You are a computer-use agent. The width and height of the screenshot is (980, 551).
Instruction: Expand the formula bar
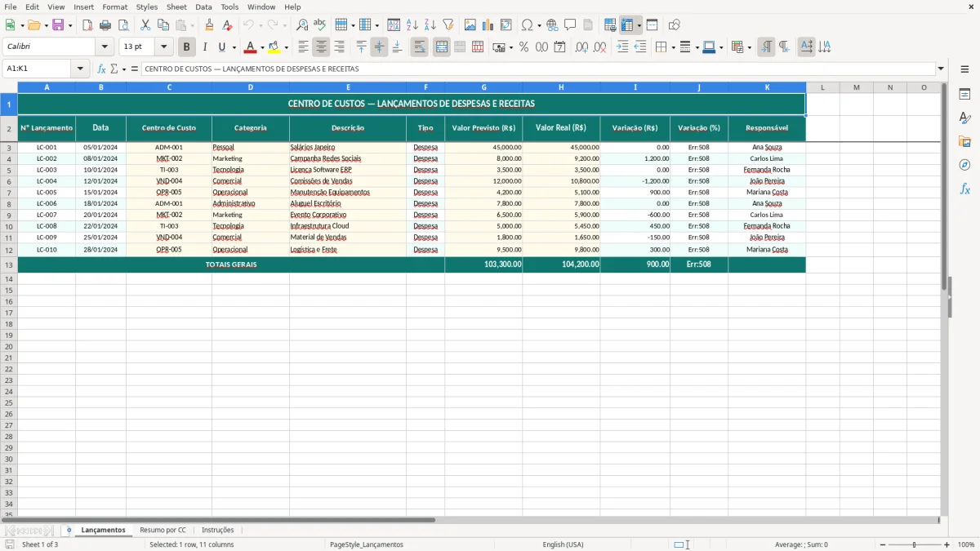click(x=941, y=69)
